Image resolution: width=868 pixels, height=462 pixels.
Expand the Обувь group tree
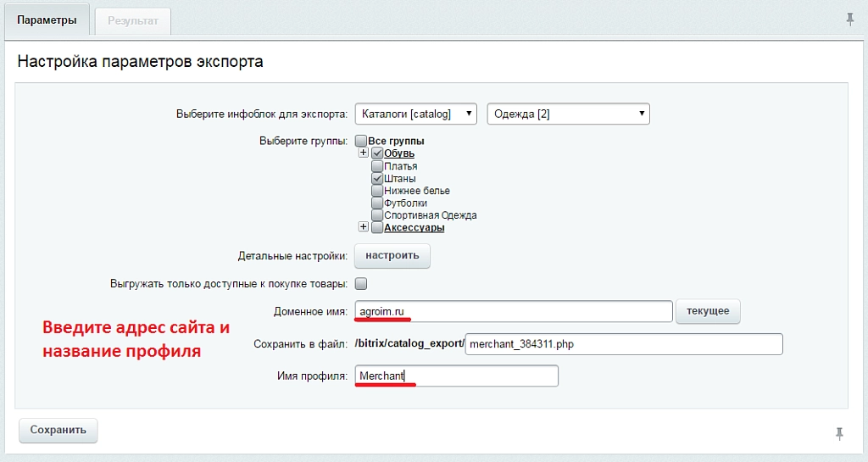(x=363, y=153)
